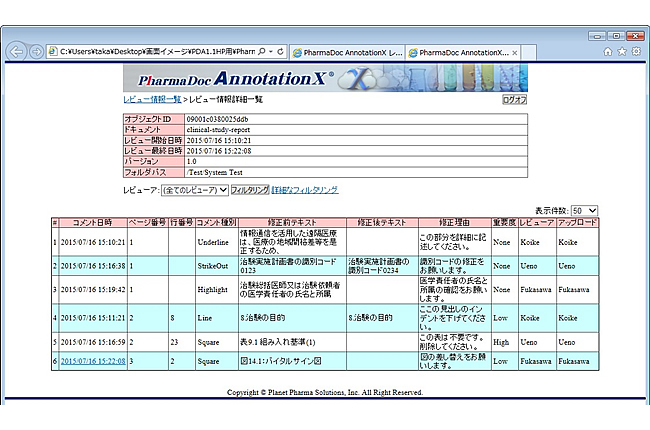Click the Square type cell in row 5
Viewport: 650px width, 430px height.
pyautogui.click(x=216, y=342)
